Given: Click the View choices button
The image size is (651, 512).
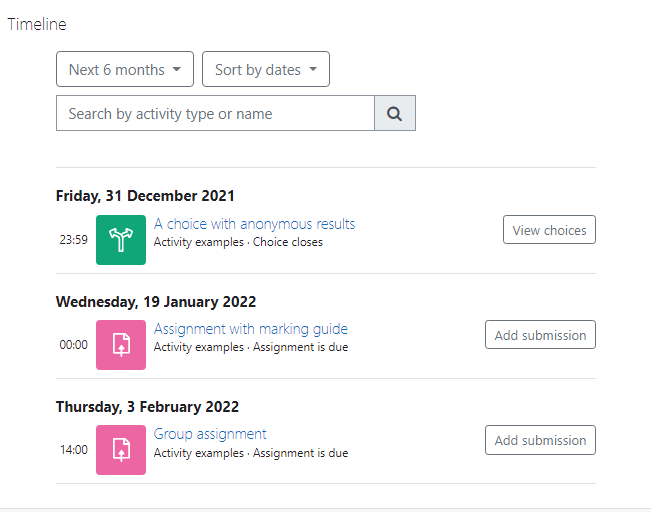Looking at the screenshot, I should [x=549, y=230].
